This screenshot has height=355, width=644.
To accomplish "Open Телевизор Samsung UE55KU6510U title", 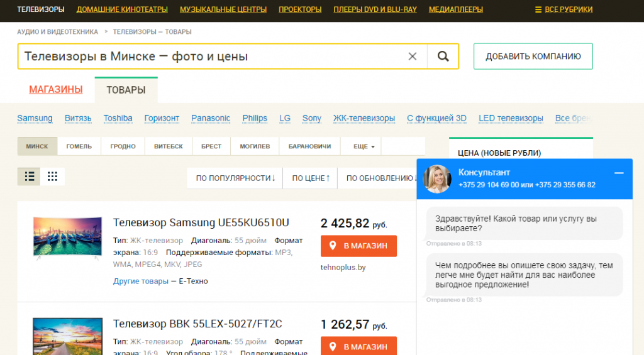I will pyautogui.click(x=201, y=223).
